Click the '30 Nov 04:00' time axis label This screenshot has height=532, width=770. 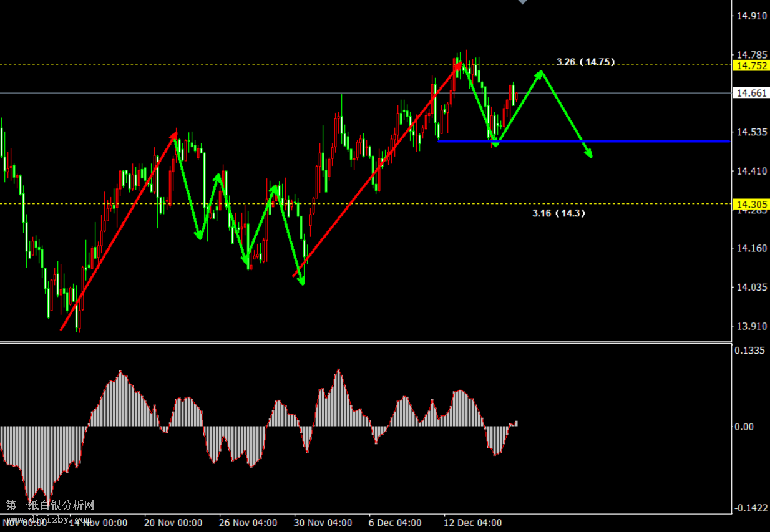click(x=323, y=523)
